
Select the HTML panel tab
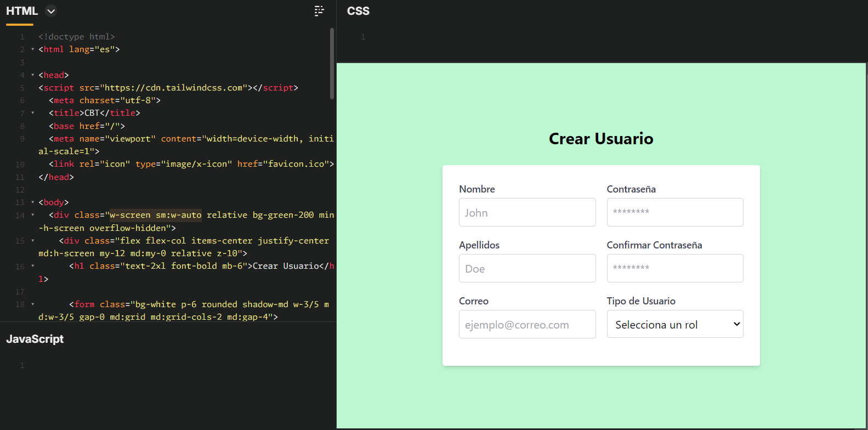click(22, 11)
